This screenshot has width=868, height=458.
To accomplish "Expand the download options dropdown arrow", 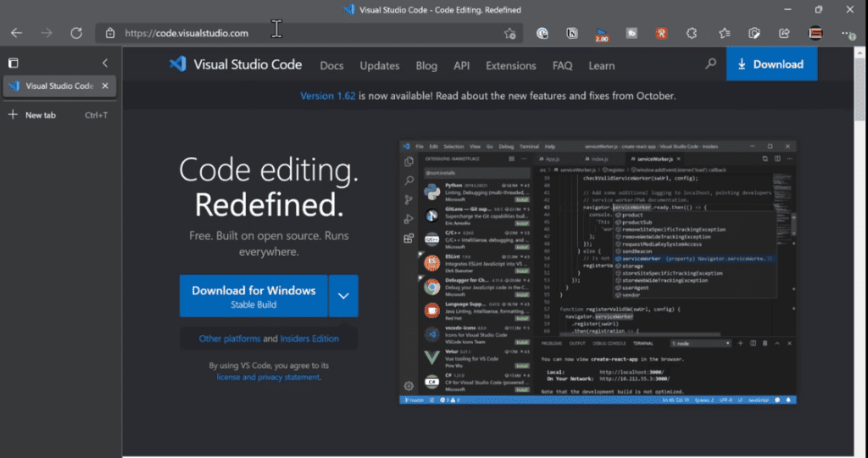I will point(344,296).
